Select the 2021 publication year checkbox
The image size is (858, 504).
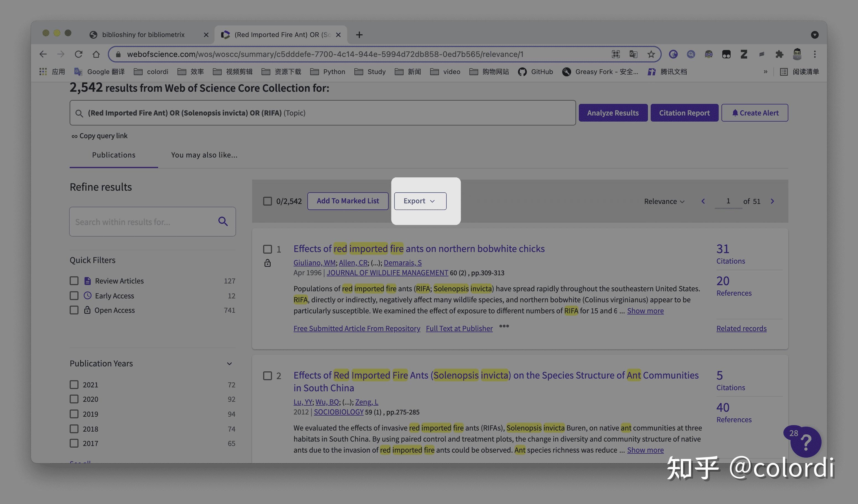(74, 385)
